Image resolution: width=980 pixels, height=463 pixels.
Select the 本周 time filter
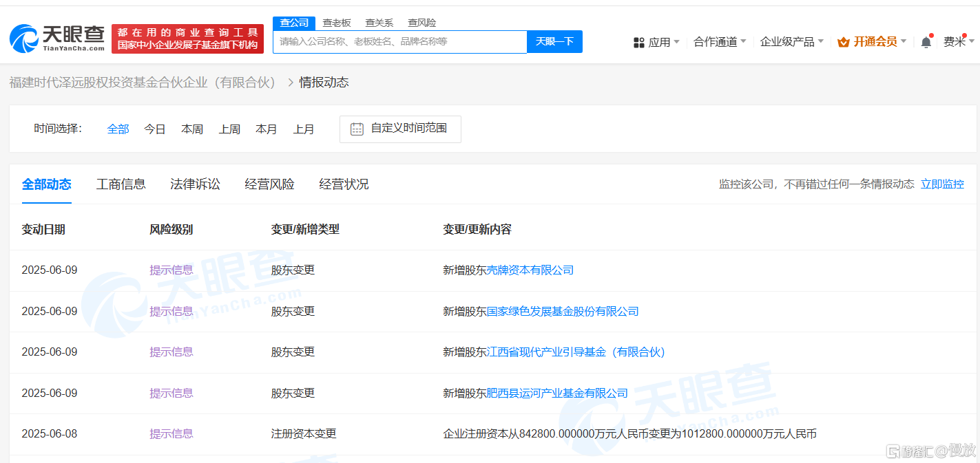[192, 129]
